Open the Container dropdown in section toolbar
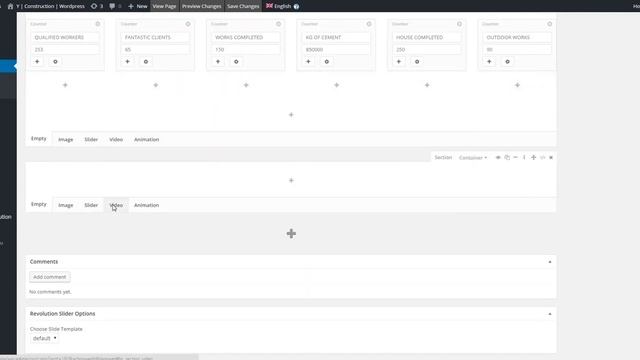Screen dimensions: 640x360 pyautogui.click(x=473, y=158)
